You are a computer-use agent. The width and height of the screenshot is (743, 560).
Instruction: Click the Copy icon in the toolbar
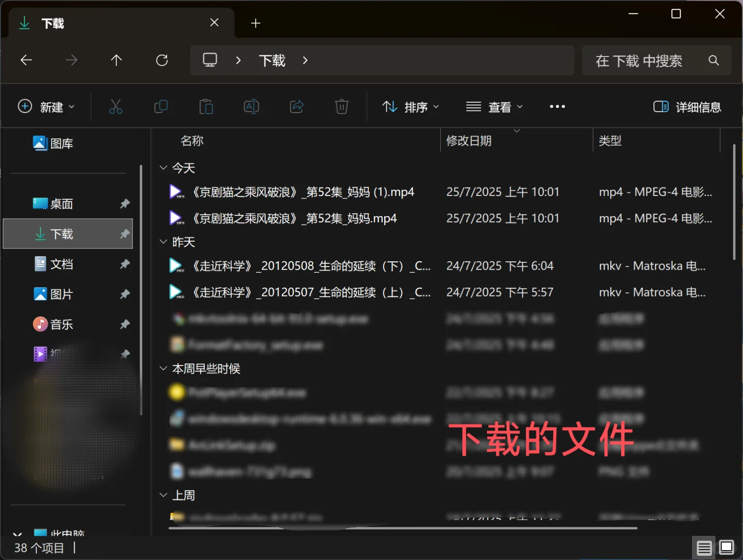pyautogui.click(x=161, y=106)
